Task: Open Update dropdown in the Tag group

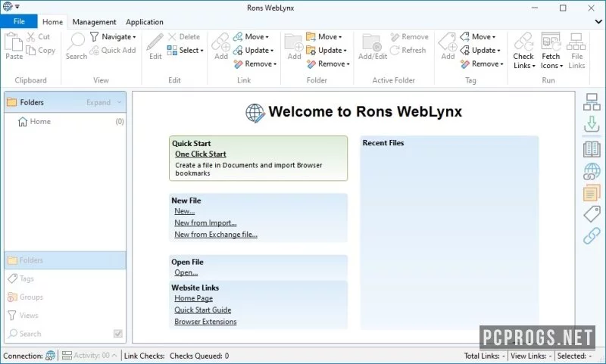Action: coord(480,50)
